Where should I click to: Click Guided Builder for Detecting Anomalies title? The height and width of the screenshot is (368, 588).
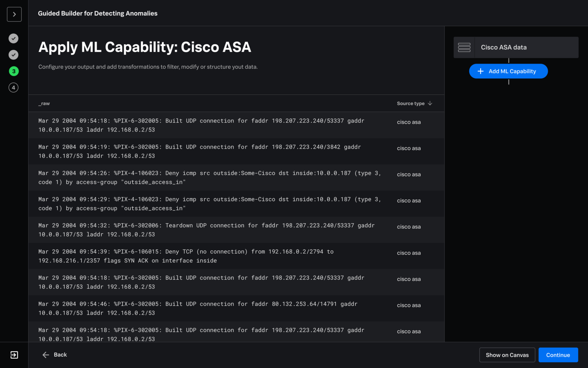(98, 13)
